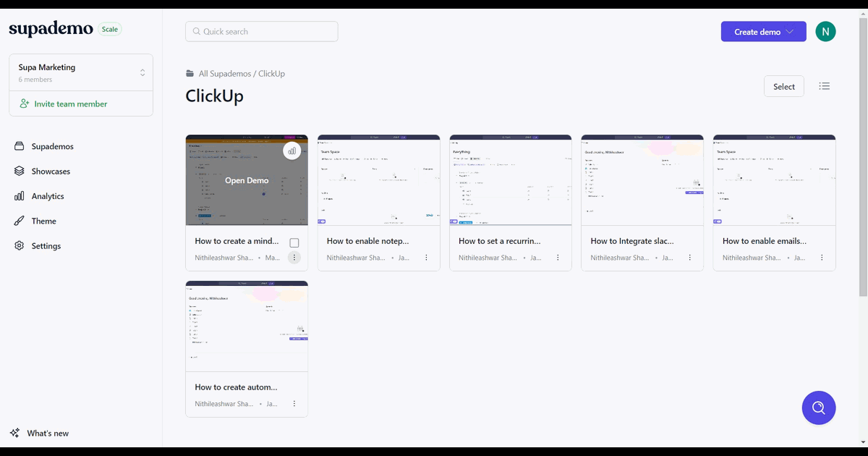Open three-dot menu on the enable emails card
Screen dimensions: 868x456
[822, 258]
